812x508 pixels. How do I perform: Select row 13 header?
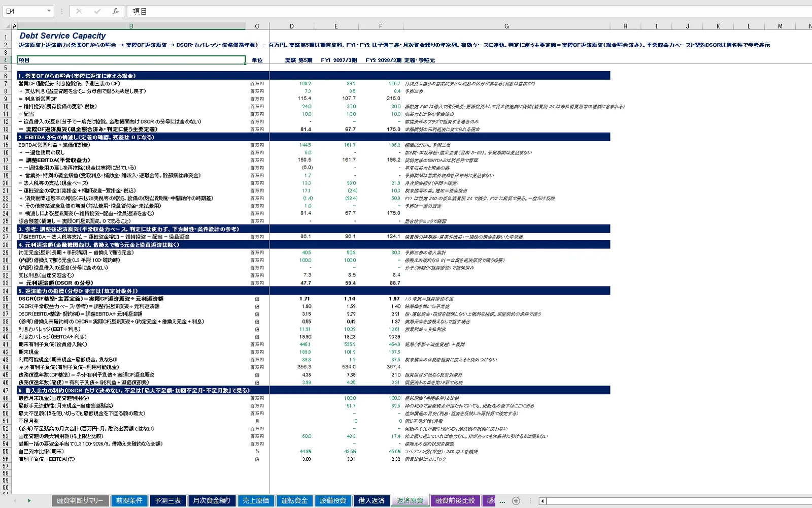click(x=6, y=130)
